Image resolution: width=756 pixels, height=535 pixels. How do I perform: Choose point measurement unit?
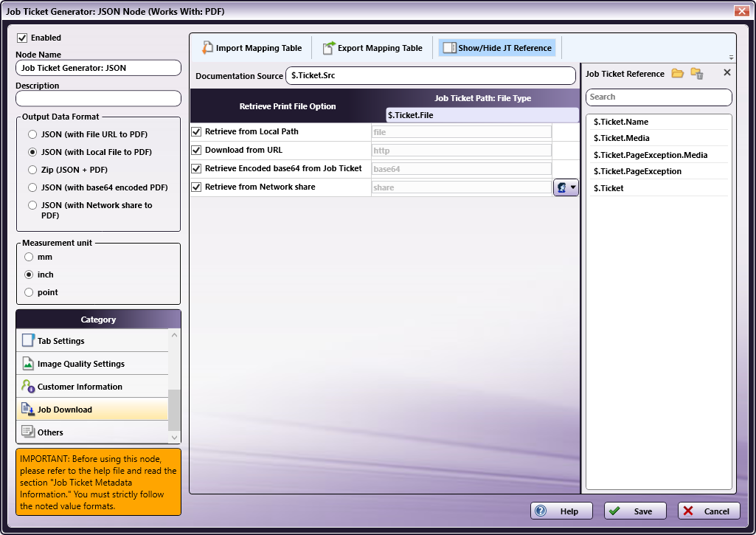29,292
